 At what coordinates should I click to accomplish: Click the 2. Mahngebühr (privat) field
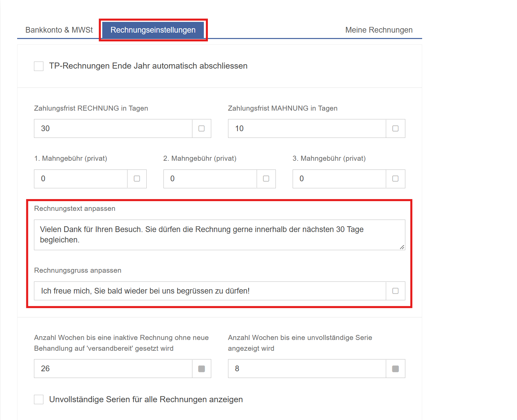tap(210, 179)
